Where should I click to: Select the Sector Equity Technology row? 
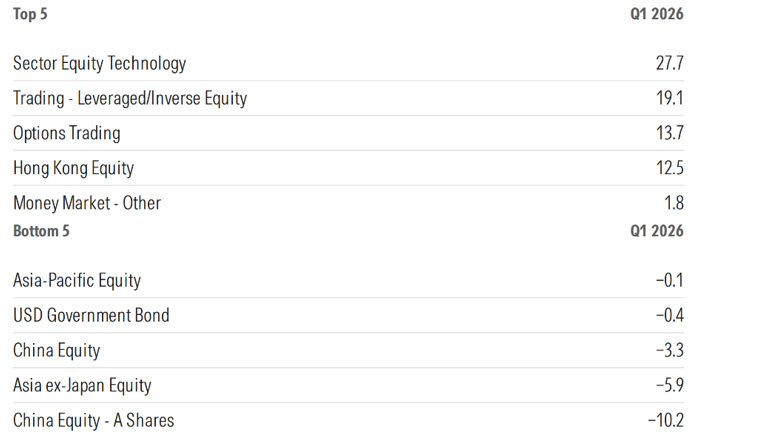pyautogui.click(x=348, y=63)
